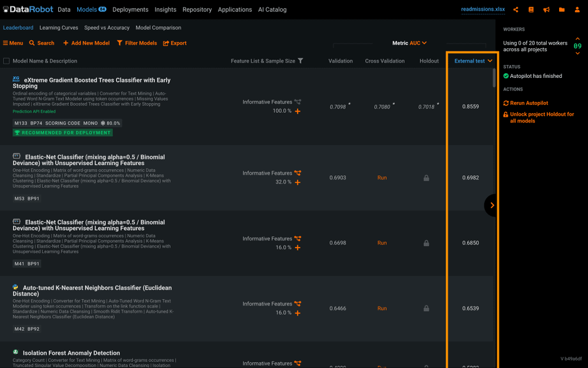Click the Isolation Forest model icon
The height and width of the screenshot is (368, 588).
[15, 352]
